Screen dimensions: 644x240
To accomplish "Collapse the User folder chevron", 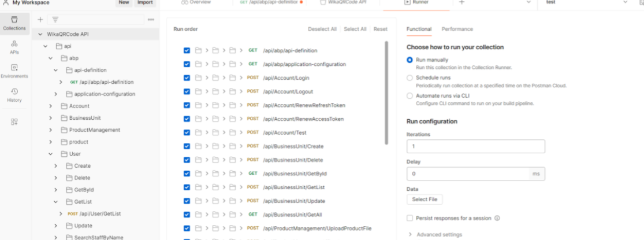I will pos(50,154).
